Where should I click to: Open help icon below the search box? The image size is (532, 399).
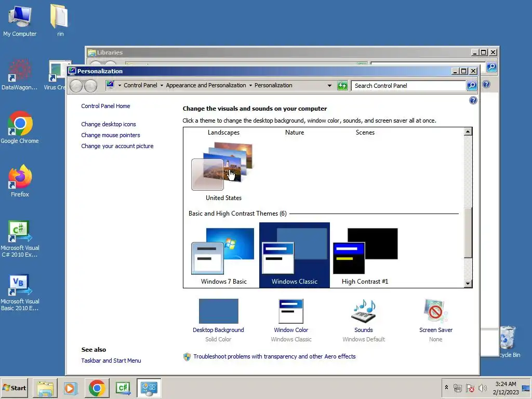pyautogui.click(x=473, y=100)
